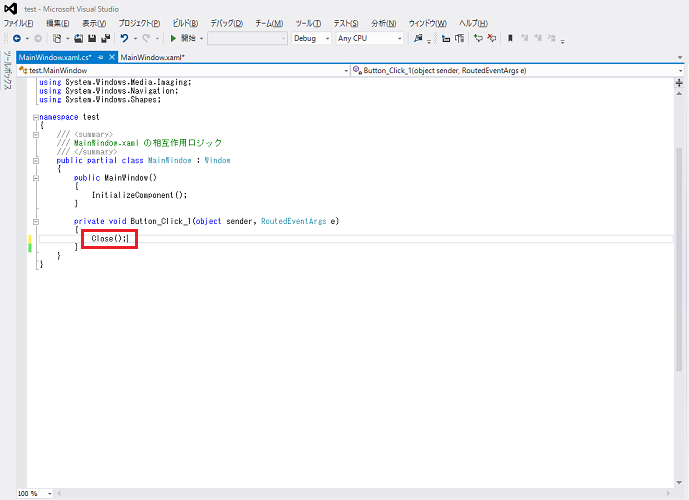Open the Navigate Backward history dropdown arrow

coord(27,39)
